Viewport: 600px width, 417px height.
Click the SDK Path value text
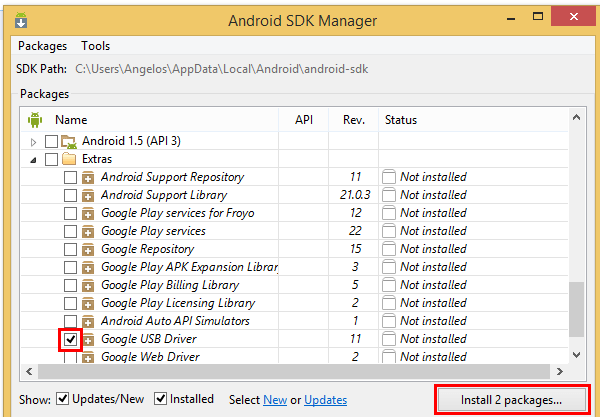(x=222, y=69)
